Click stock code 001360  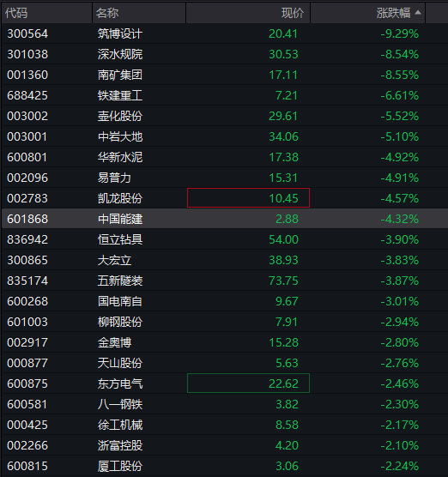(27, 75)
